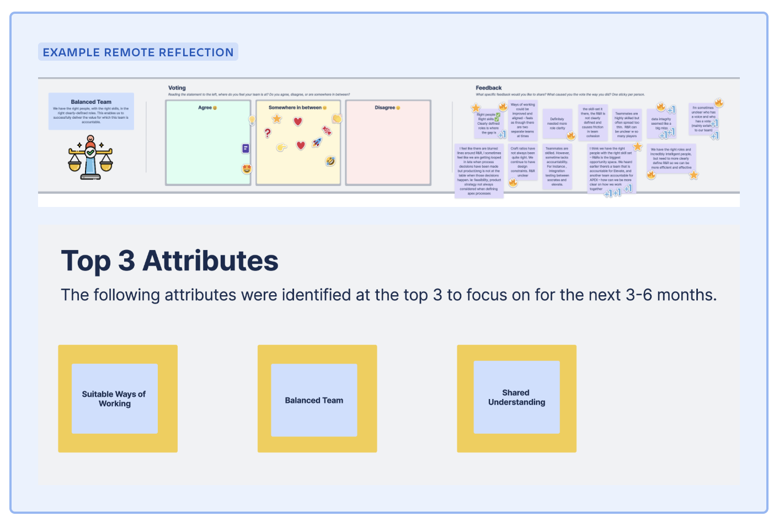The image size is (779, 532).
Task: Click the Example Remote Reflection label
Action: click(138, 52)
